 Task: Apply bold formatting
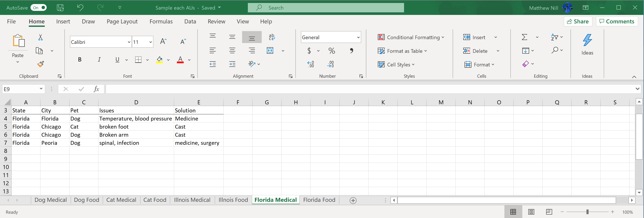79,59
